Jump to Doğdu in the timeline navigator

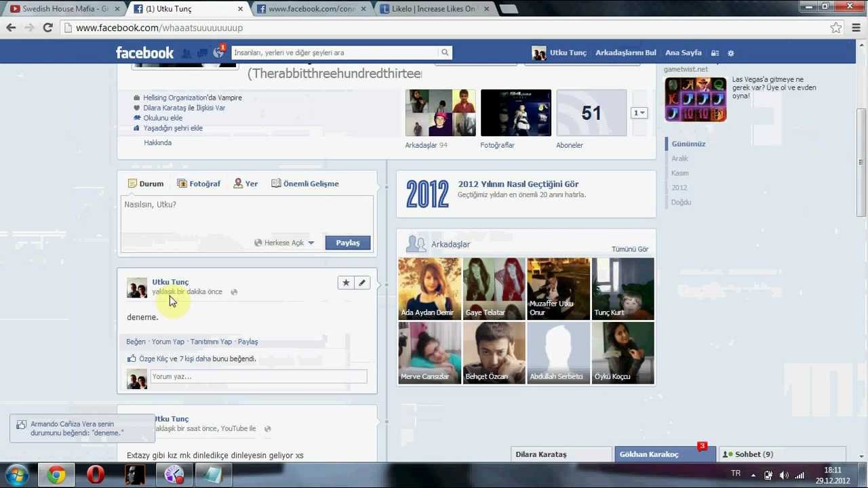click(x=681, y=202)
